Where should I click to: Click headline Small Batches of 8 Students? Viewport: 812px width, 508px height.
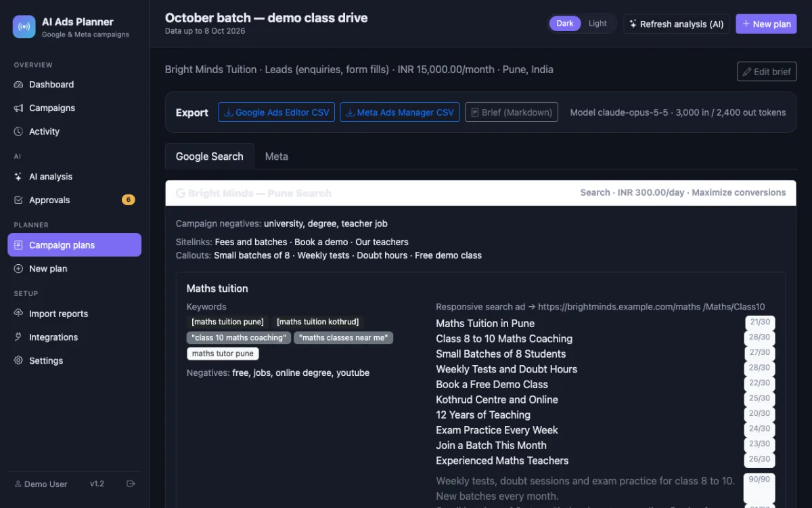point(501,354)
